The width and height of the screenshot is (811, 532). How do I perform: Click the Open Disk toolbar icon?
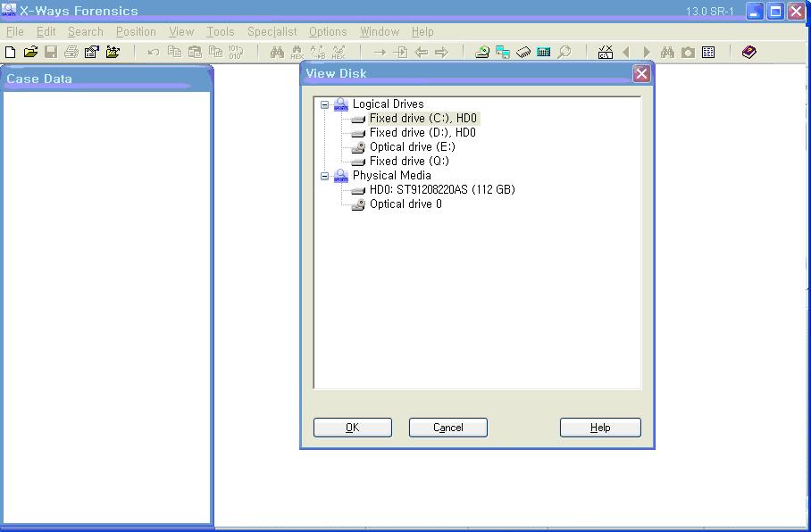coord(482,52)
